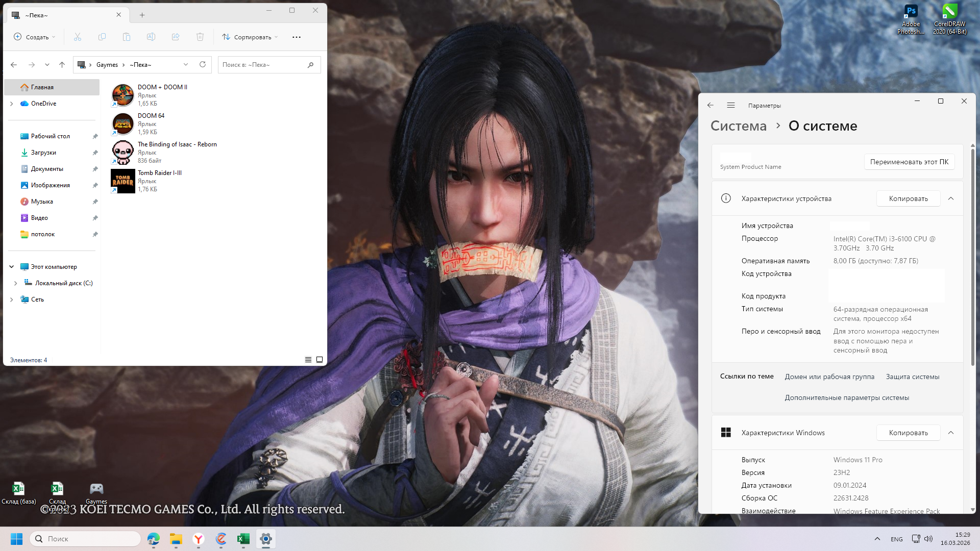Screen dimensions: 980x551
Task: Switch to large icons view mode
Action: (320, 360)
